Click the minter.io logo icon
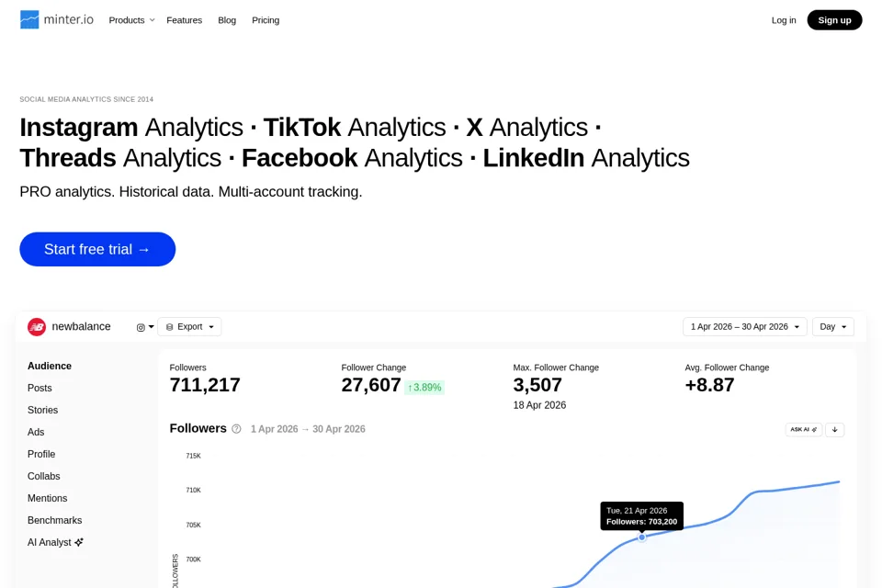882x588 pixels. pos(29,19)
